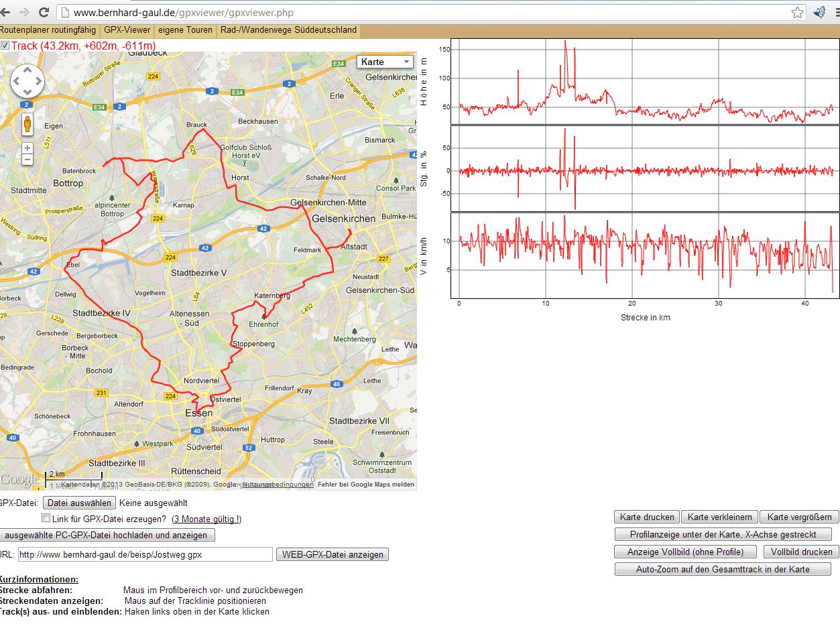Viewport: 840px width, 626px height.
Task: Switch to the GPX-Viewer tab
Action: point(127,30)
